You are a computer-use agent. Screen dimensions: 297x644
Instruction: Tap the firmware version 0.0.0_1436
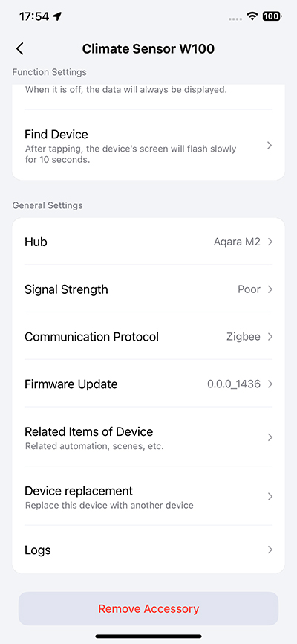[234, 384]
